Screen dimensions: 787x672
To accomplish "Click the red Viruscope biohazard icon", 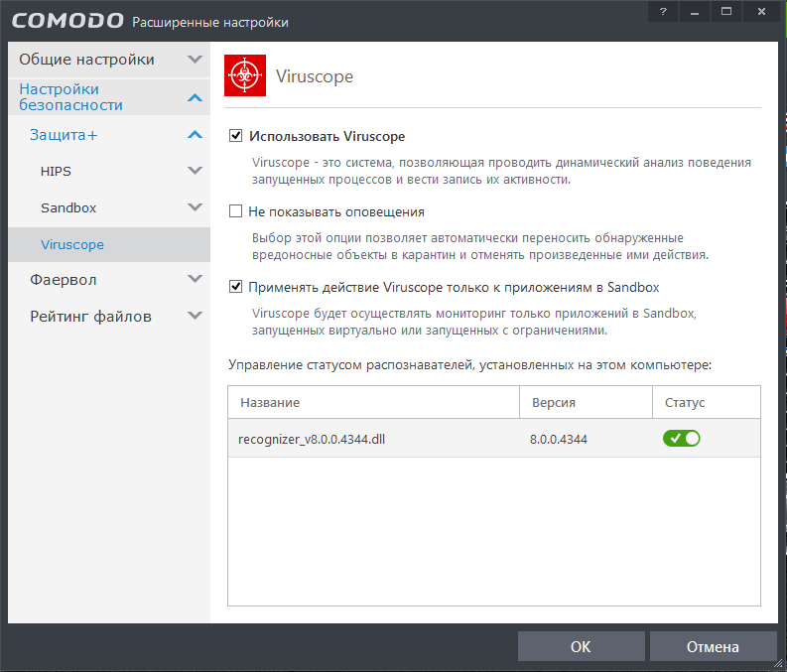I will (x=245, y=75).
